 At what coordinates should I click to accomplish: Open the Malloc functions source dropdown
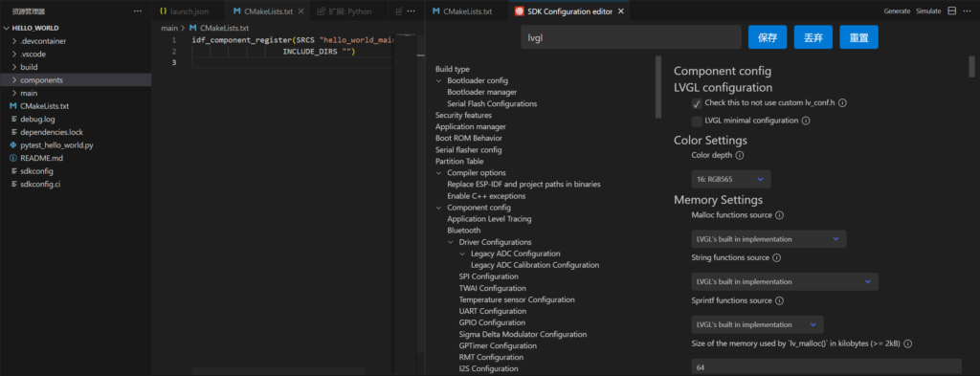[768, 238]
